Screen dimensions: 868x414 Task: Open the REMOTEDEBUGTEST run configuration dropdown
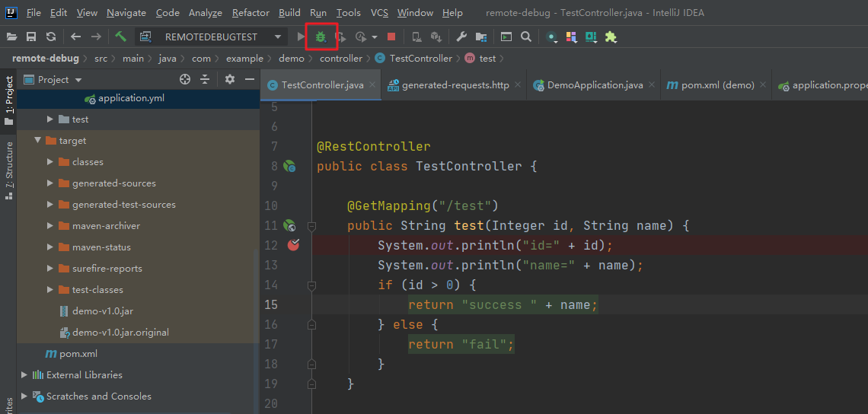(210, 37)
